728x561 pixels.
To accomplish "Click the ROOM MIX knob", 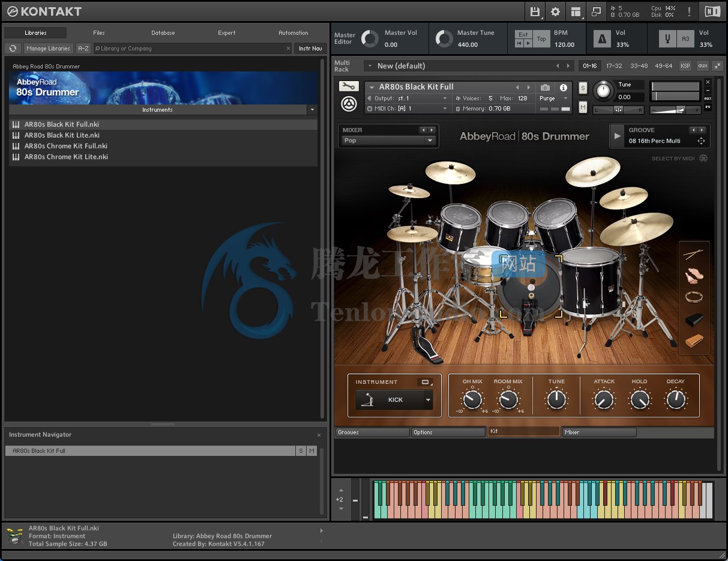I will [508, 399].
